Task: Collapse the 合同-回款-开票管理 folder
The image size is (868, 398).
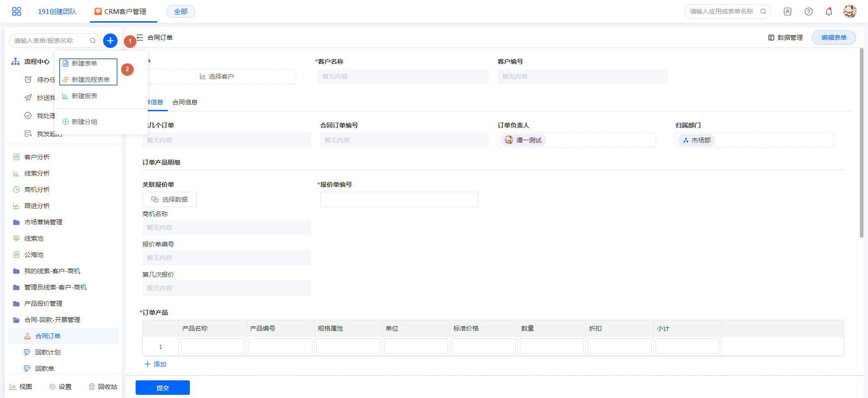Action: pos(52,320)
